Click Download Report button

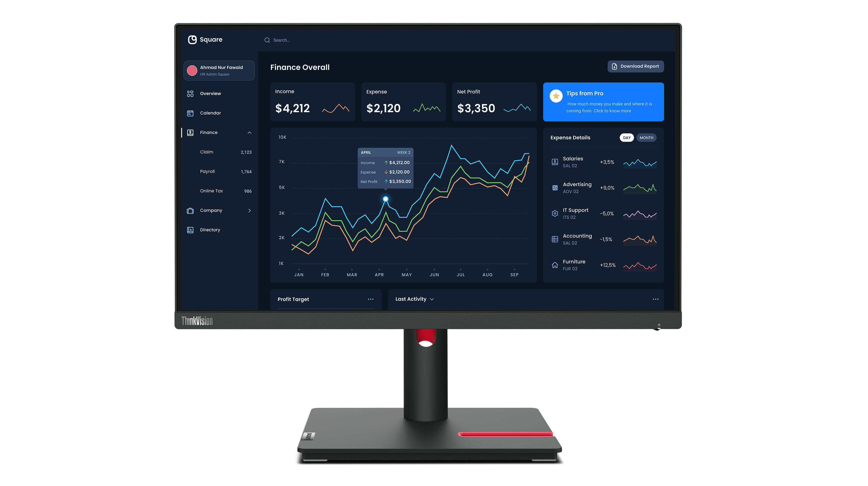(x=635, y=66)
